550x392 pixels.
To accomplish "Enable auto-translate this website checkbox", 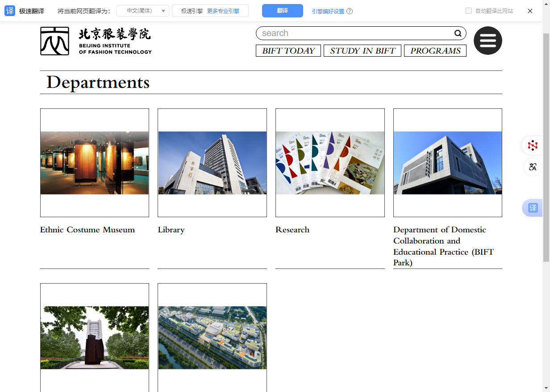I will pos(469,11).
